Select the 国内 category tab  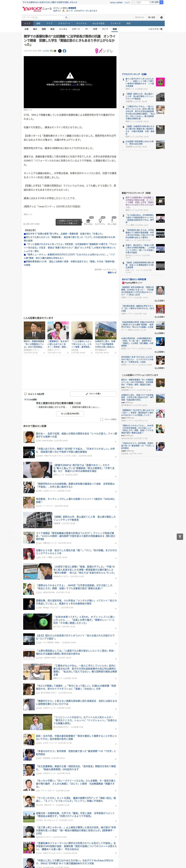pyautogui.click(x=35, y=29)
